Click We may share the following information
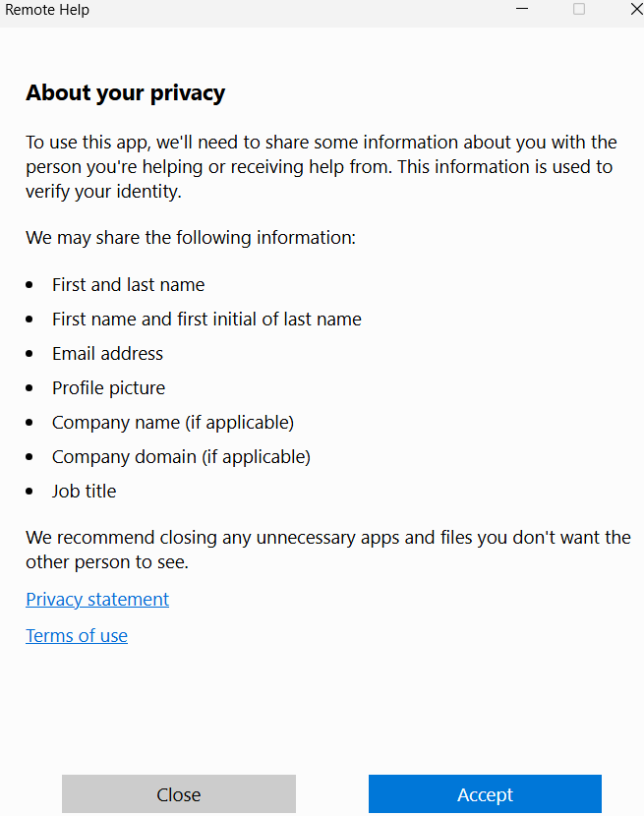This screenshot has width=644, height=816. [x=191, y=238]
